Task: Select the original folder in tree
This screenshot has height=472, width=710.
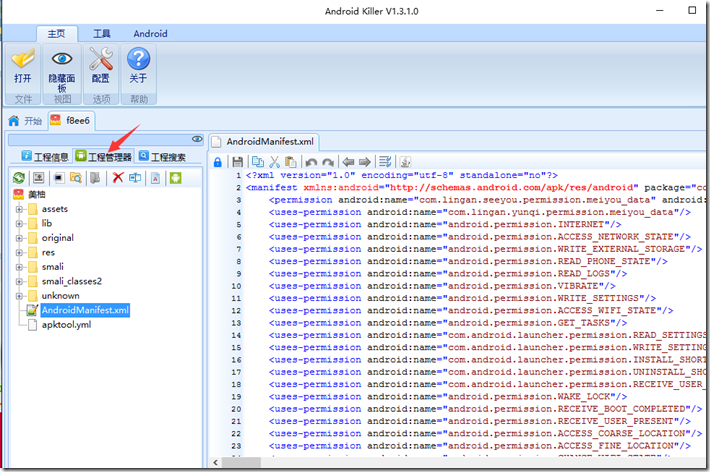Action: coord(58,238)
